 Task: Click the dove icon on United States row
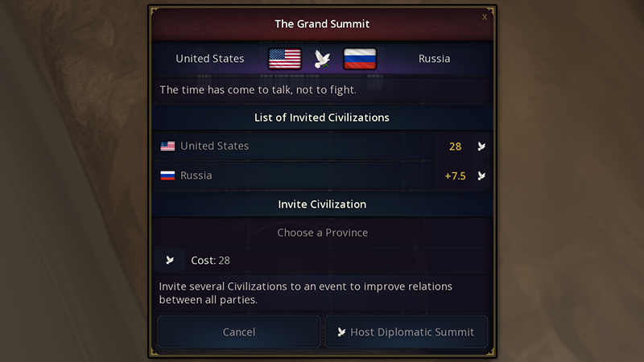pos(481,146)
